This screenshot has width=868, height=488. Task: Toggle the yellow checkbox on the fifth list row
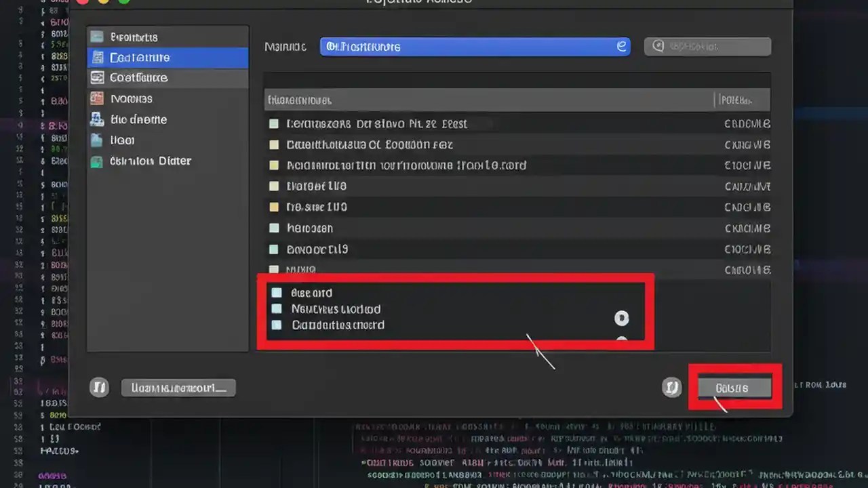coord(273,207)
